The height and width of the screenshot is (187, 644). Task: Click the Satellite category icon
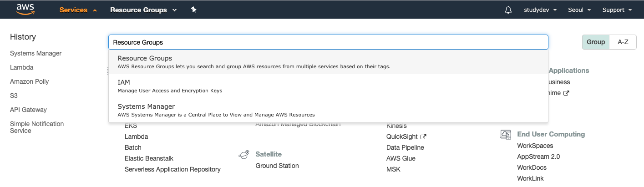tap(243, 155)
